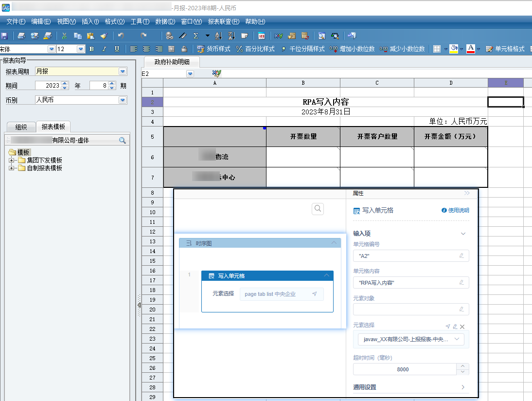Open the 报表周期 dropdown

123,72
